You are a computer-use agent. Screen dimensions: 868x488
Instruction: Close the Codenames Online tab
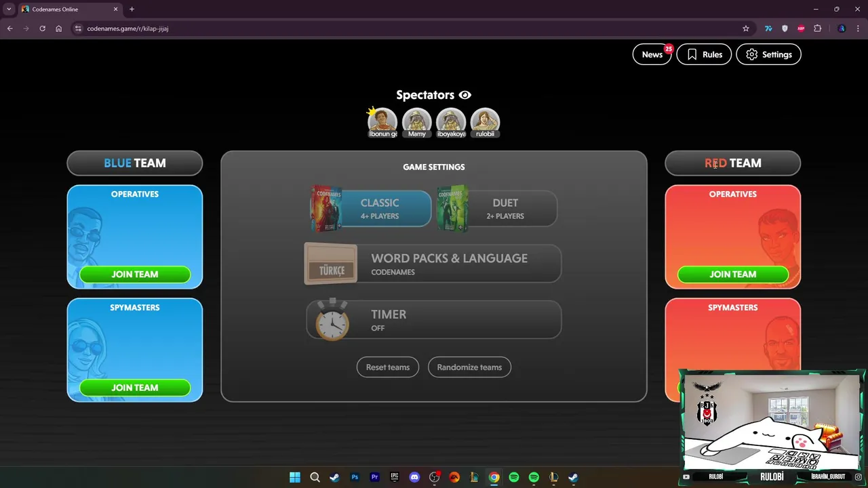pos(115,9)
